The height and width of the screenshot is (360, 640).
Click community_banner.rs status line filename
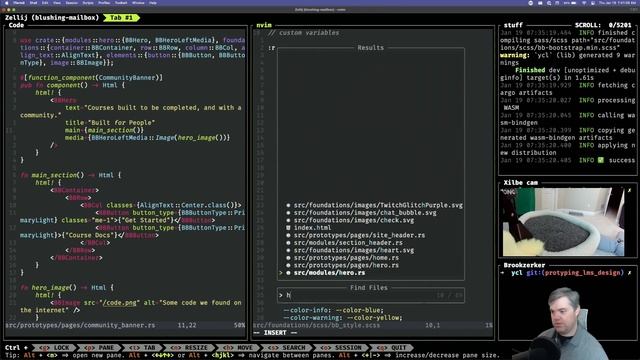tap(80, 325)
